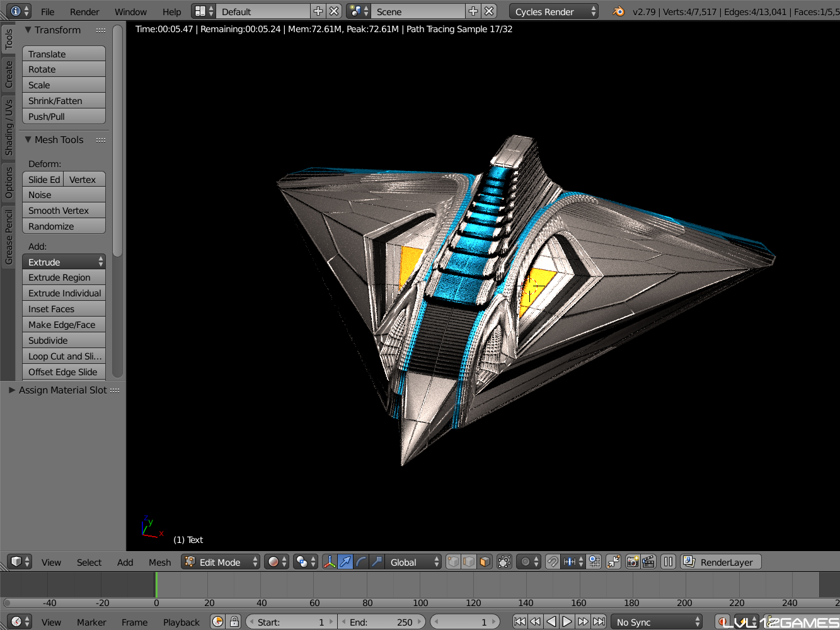The width and height of the screenshot is (840, 630).
Task: Open the Render menu
Action: 84,12
